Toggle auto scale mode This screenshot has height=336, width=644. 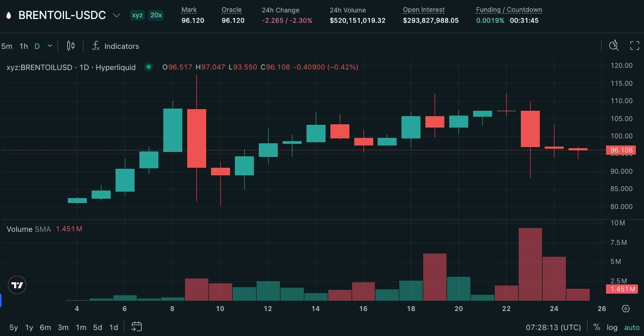tap(632, 327)
